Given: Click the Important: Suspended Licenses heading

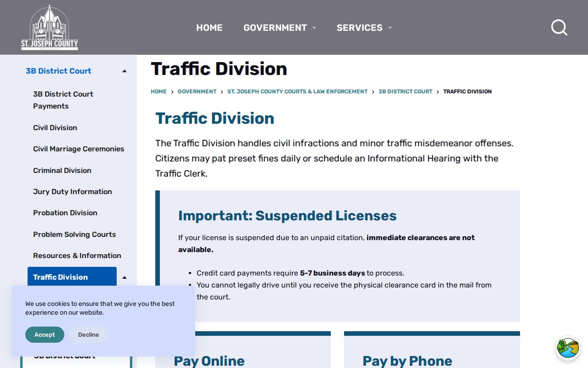Looking at the screenshot, I should point(287,216).
